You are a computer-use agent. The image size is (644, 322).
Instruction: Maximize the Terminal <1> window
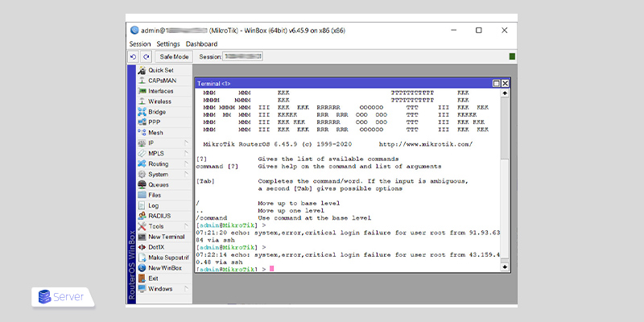point(497,84)
